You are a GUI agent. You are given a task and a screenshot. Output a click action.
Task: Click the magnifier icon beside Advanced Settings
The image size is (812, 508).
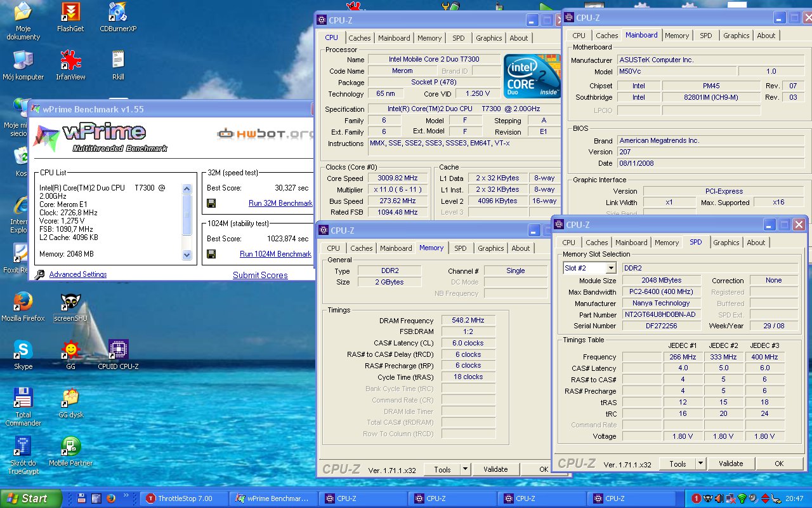tap(40, 274)
